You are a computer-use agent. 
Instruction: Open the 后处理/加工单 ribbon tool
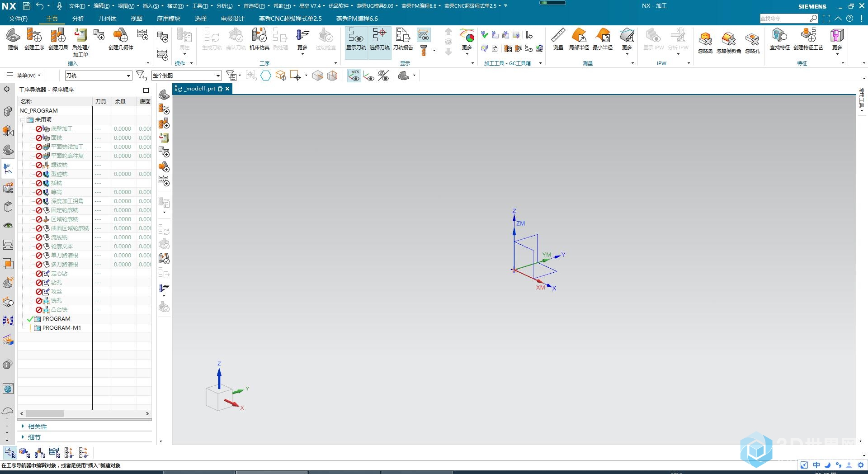[x=80, y=43]
